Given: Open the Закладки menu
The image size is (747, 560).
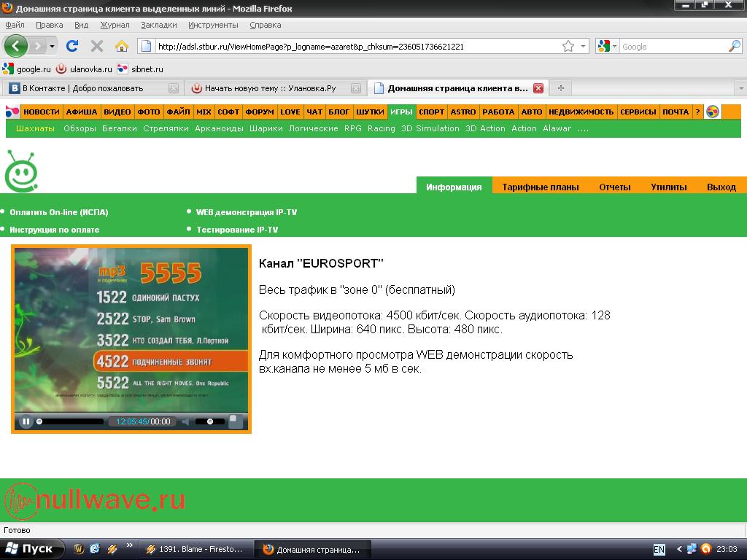Looking at the screenshot, I should tap(158, 25).
